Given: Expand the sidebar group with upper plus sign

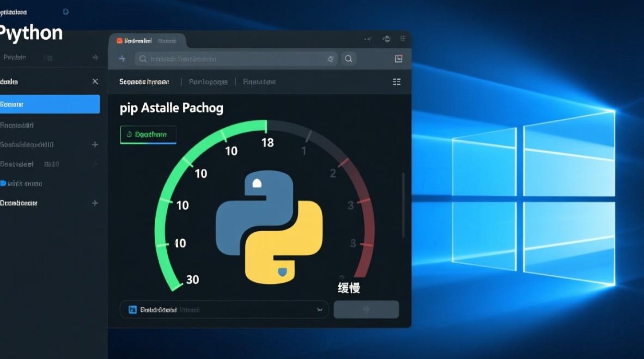Looking at the screenshot, I should pos(95,144).
